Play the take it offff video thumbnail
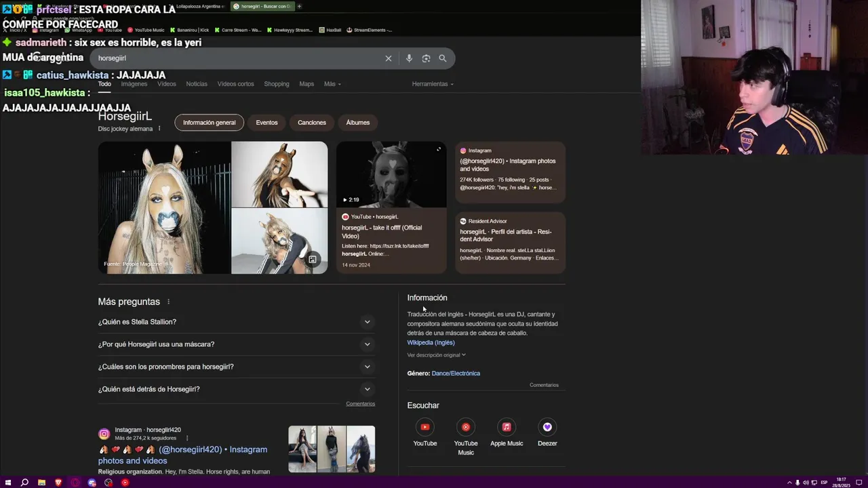This screenshot has width=868, height=488. point(391,174)
